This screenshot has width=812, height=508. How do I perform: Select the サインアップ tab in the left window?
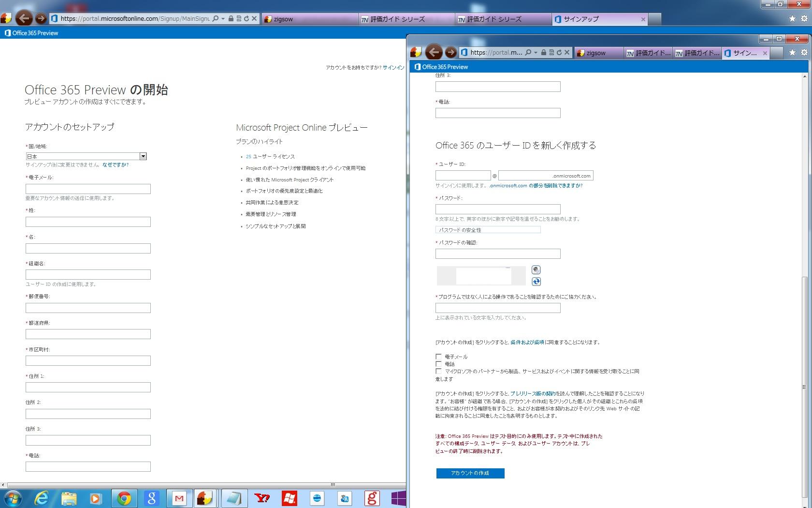[x=599, y=19]
